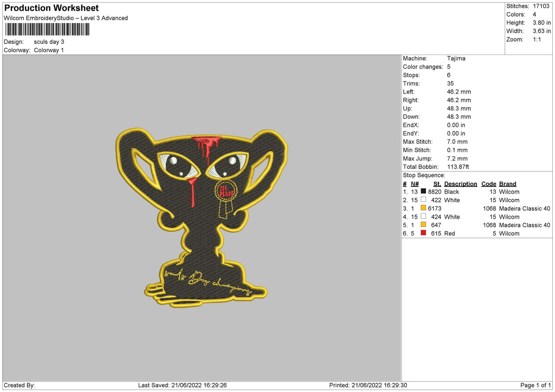Viewport: 555px width, 392px height.
Task: Click the yellow Madeira swatch at stop 3
Action: pos(423,208)
